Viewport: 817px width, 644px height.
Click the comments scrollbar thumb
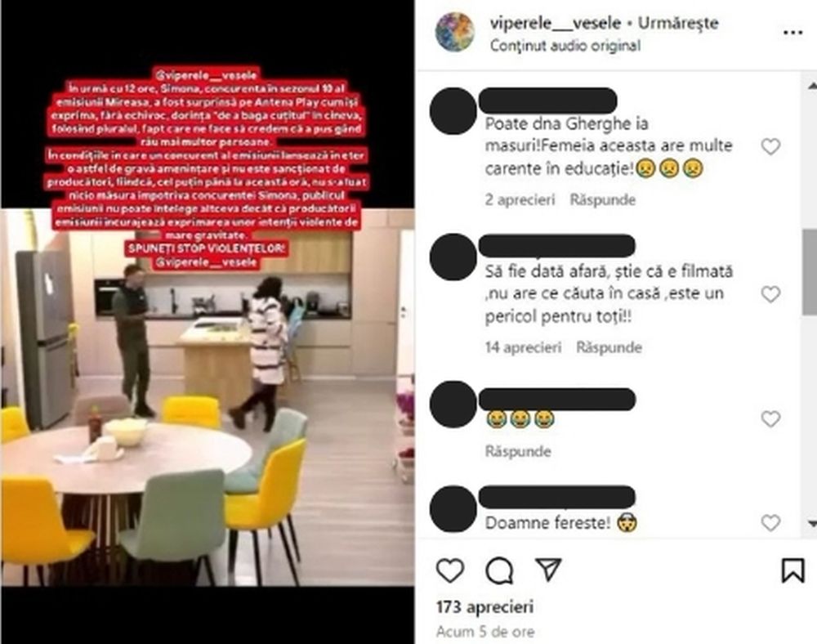810,271
